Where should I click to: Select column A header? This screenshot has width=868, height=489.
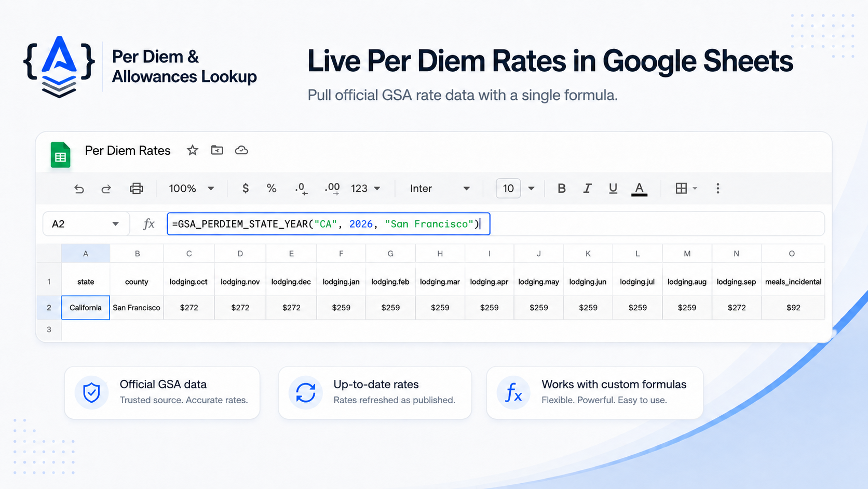pyautogui.click(x=86, y=254)
